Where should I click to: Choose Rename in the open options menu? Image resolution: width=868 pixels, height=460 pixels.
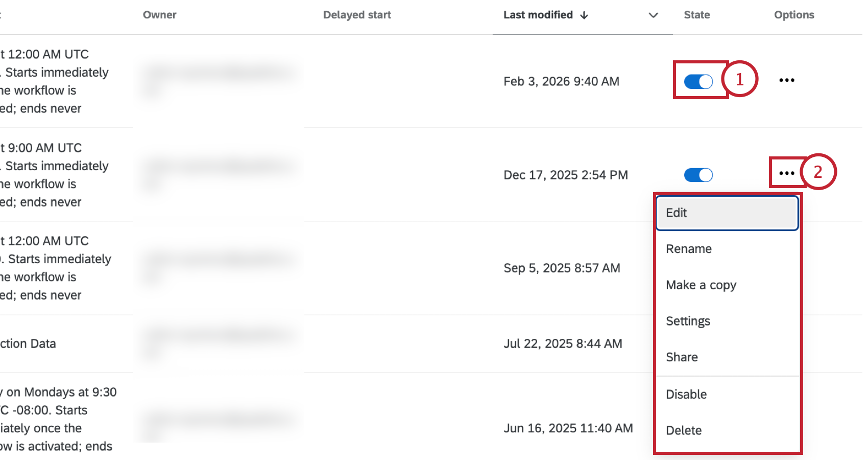pyautogui.click(x=688, y=249)
